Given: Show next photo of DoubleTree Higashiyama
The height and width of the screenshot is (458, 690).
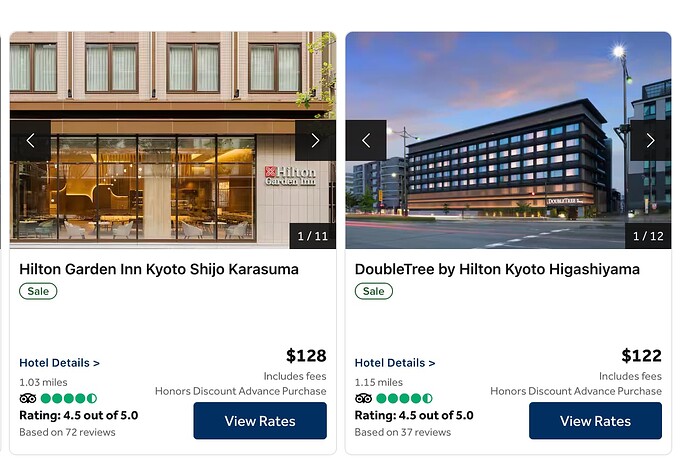Looking at the screenshot, I should pyautogui.click(x=650, y=140).
